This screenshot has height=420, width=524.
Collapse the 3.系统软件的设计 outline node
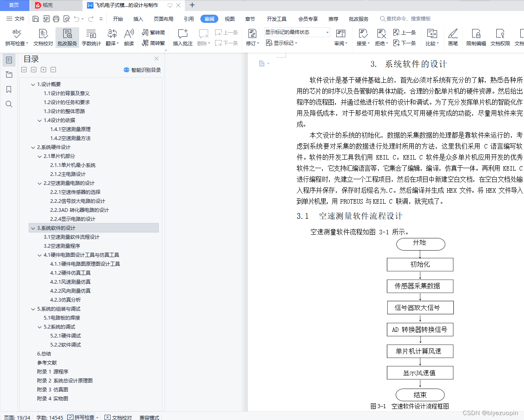(x=33, y=228)
